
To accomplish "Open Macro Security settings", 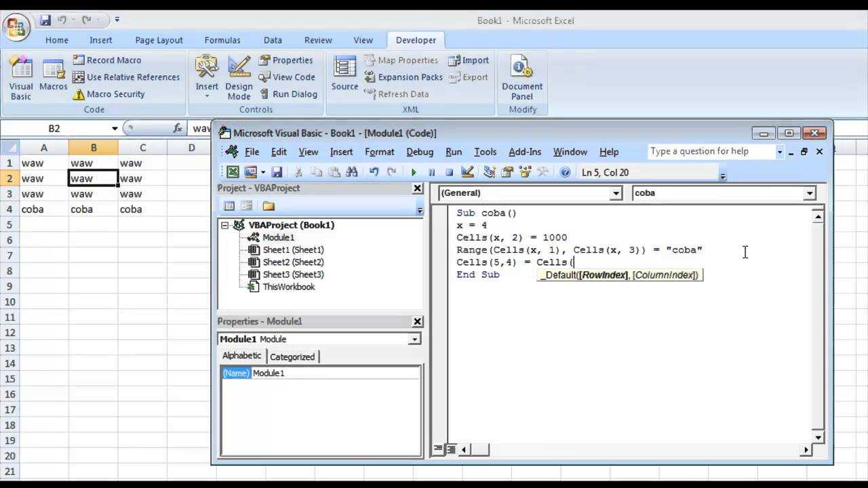I will pos(108,94).
